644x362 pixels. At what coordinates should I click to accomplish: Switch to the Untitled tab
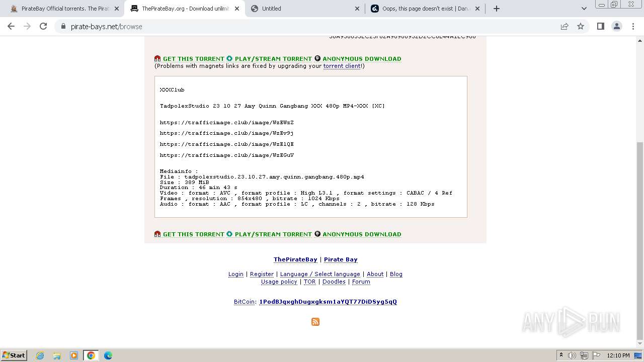[304, 9]
